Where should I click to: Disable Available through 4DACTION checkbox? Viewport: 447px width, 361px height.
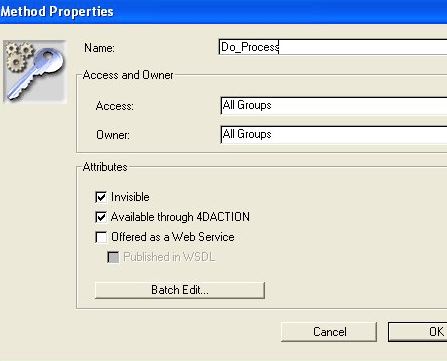101,217
